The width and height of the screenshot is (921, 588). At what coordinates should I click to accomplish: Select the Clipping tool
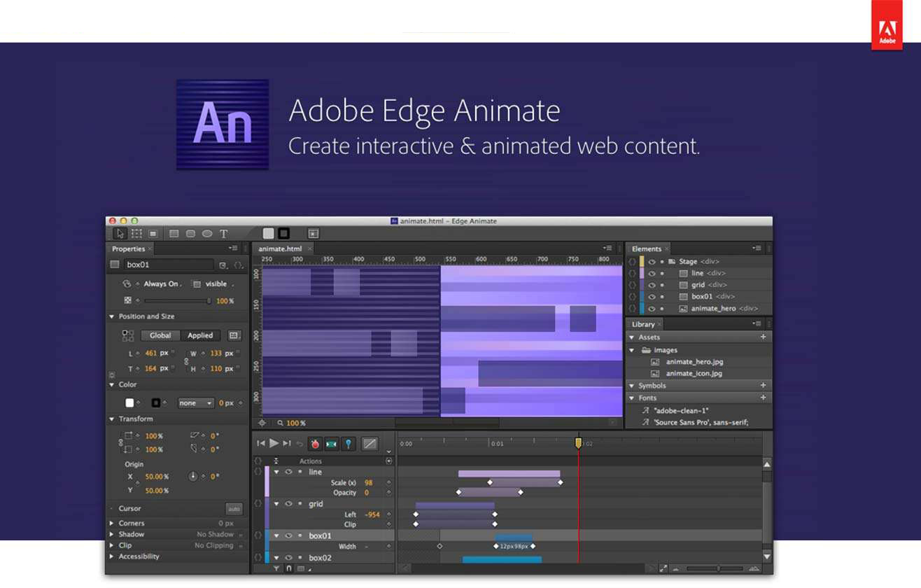click(153, 234)
